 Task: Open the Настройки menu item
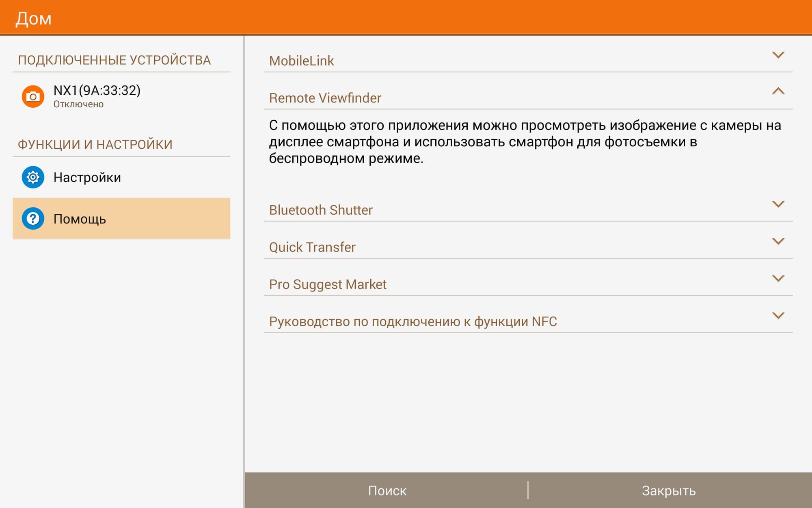coord(87,178)
